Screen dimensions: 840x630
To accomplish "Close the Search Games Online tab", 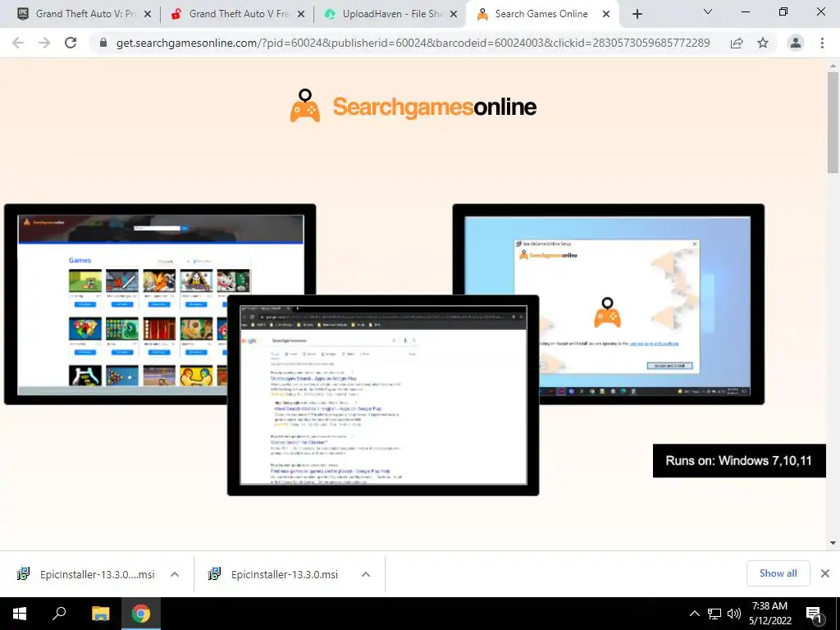I will [606, 15].
